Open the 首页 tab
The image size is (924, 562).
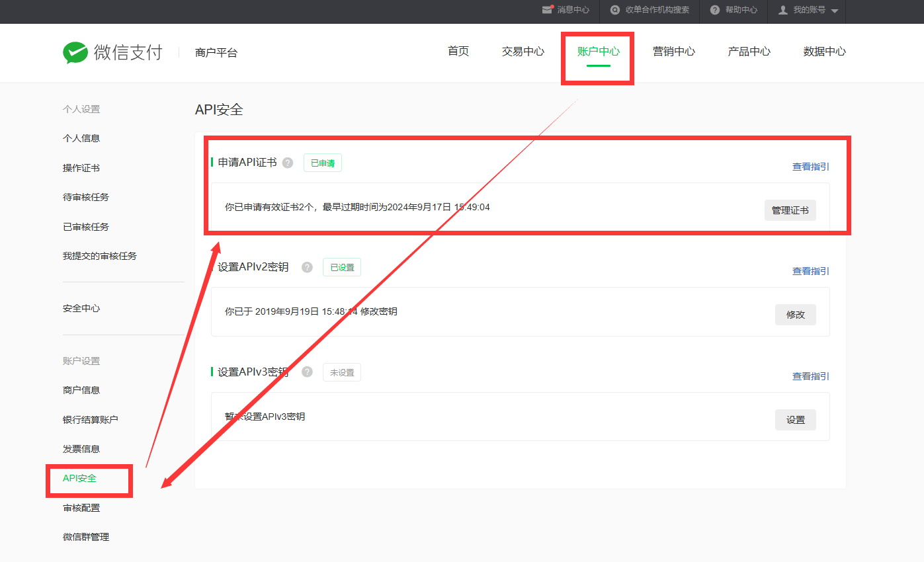tap(458, 52)
